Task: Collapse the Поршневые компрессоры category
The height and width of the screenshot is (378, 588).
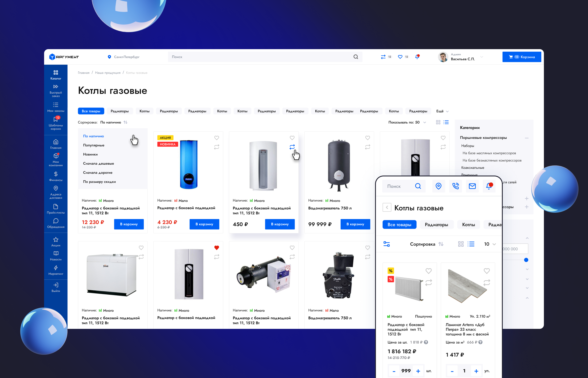Action: point(526,138)
